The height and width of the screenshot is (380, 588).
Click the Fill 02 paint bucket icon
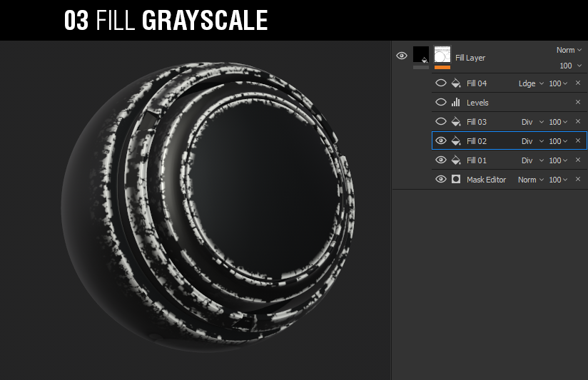pos(456,141)
